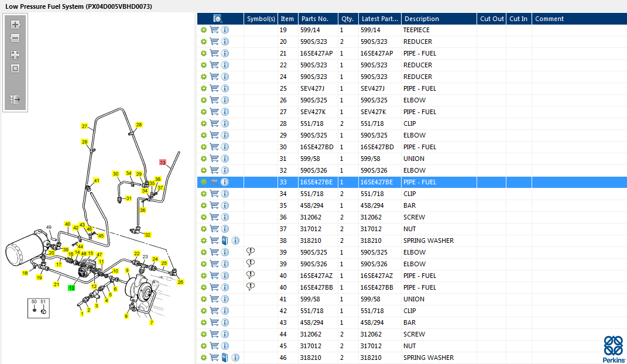Click the search magnifier icon in table header
The width and height of the screenshot is (627, 364).
218,19
